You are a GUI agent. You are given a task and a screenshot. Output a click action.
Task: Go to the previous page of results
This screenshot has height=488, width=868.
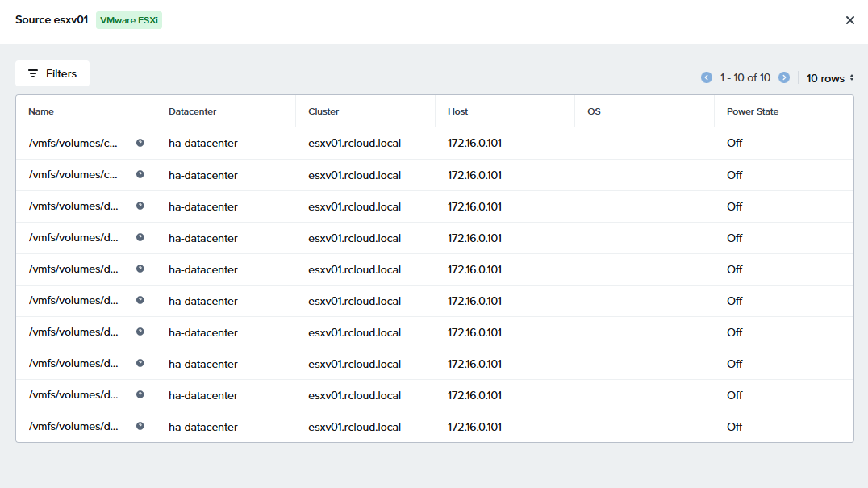pyautogui.click(x=707, y=77)
